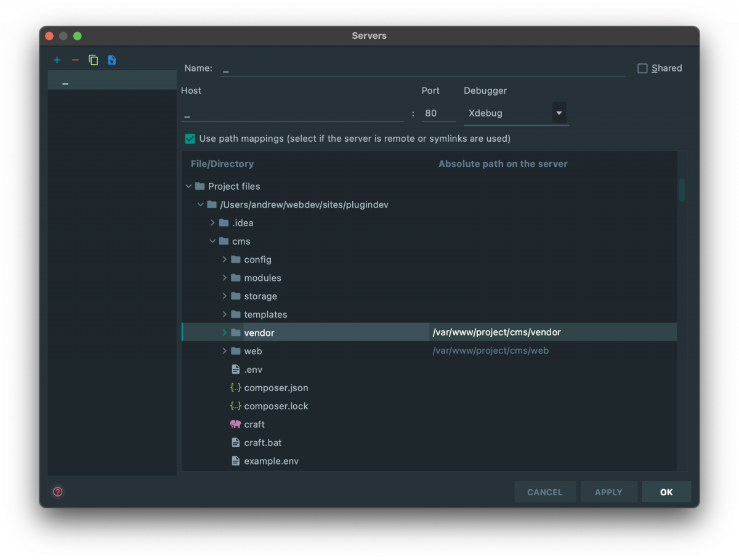
Task: Click the storage folder icon
Action: [235, 296]
